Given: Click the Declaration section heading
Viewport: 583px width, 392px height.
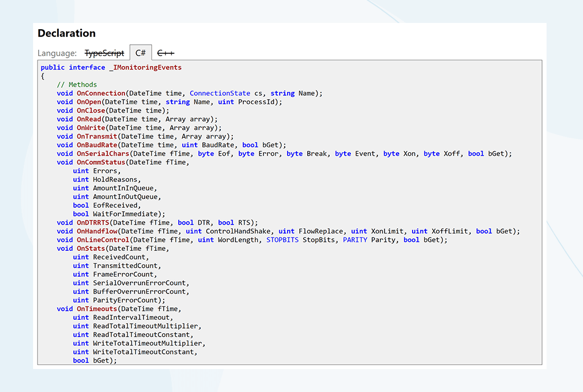Looking at the screenshot, I should tap(67, 33).
